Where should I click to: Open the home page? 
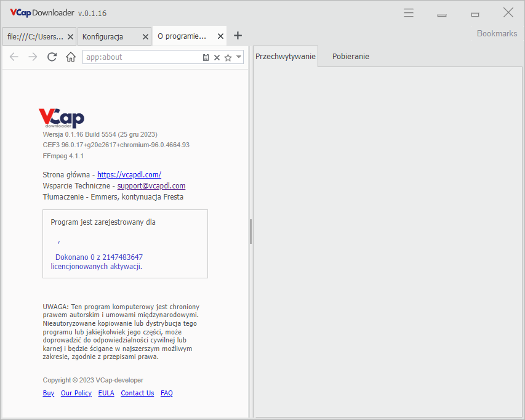[x=71, y=57]
